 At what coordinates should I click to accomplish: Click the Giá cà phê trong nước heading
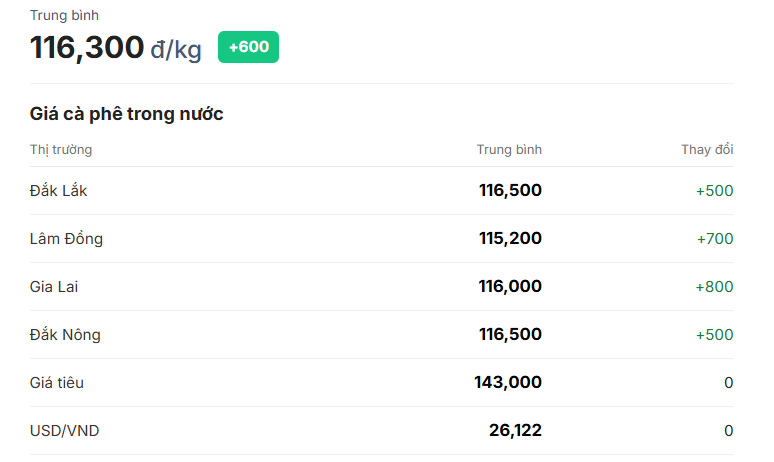pos(126,114)
